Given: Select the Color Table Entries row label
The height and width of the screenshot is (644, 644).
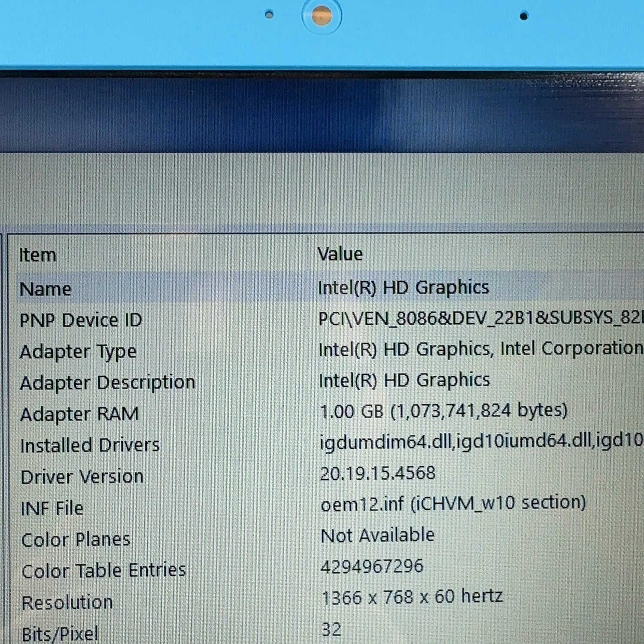Looking at the screenshot, I should (x=104, y=571).
